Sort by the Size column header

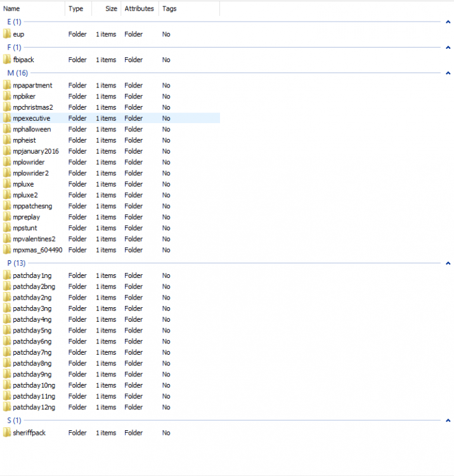click(111, 8)
